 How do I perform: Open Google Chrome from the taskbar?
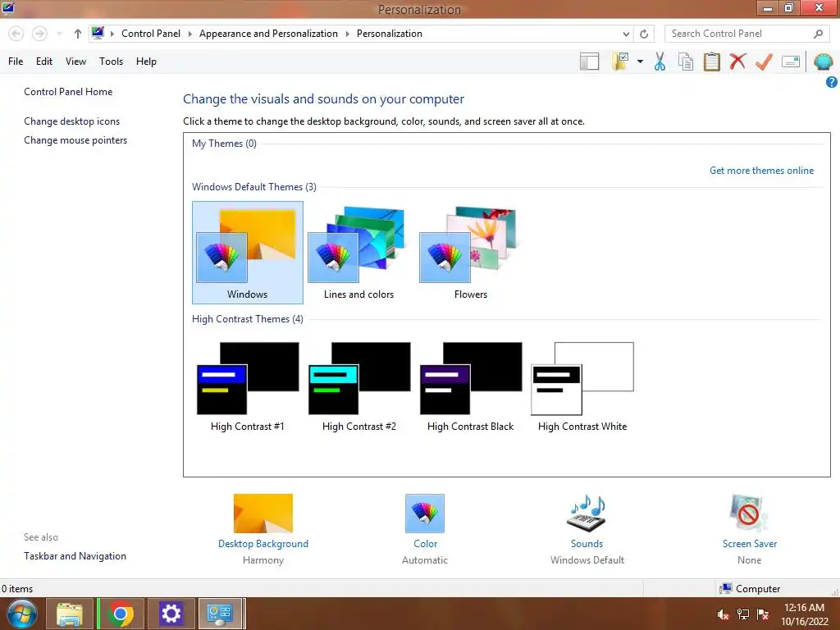pos(121,614)
